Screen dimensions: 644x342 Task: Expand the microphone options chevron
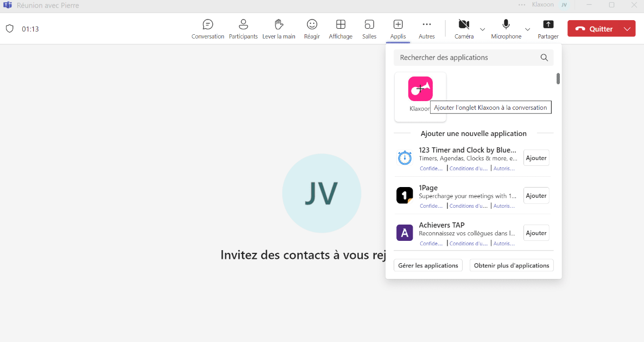coord(527,29)
